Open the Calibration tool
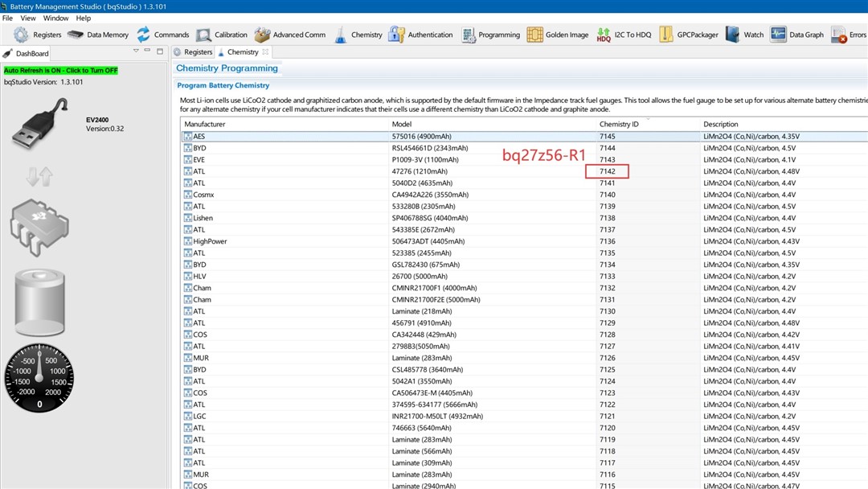868x489 pixels. point(222,35)
